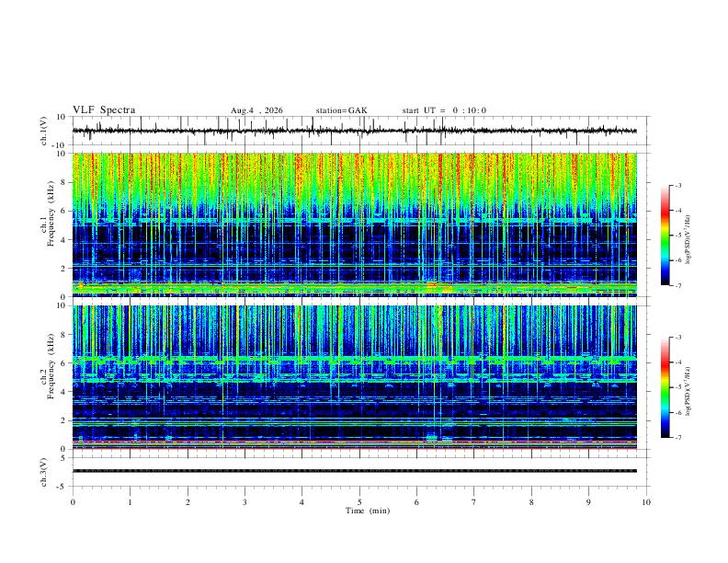
Task: Click the start UT time label
Action: pos(444,110)
